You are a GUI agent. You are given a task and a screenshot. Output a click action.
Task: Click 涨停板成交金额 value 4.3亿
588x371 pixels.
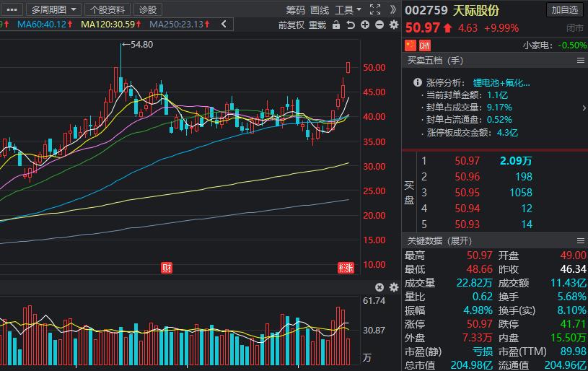pyautogui.click(x=507, y=132)
